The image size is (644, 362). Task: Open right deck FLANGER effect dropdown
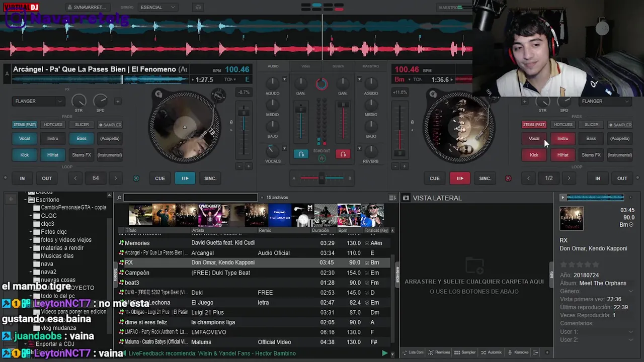click(605, 101)
